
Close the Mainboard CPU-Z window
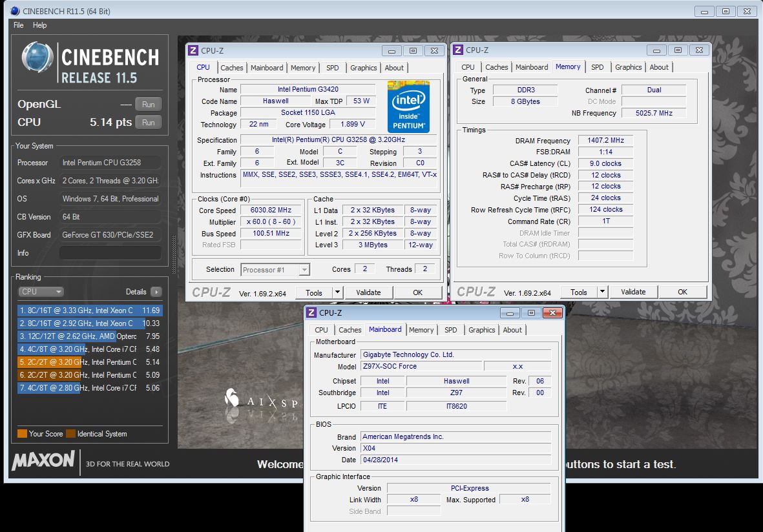point(553,312)
